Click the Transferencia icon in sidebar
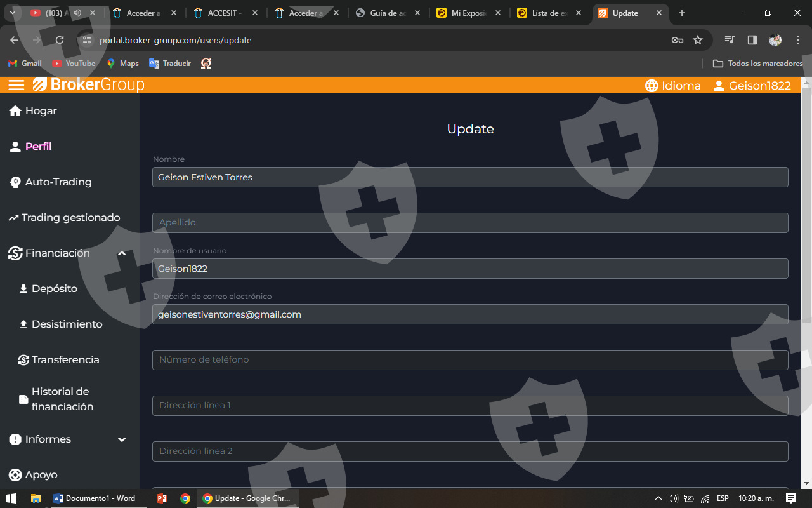Screen dimensions: 812x508 coord(23,360)
